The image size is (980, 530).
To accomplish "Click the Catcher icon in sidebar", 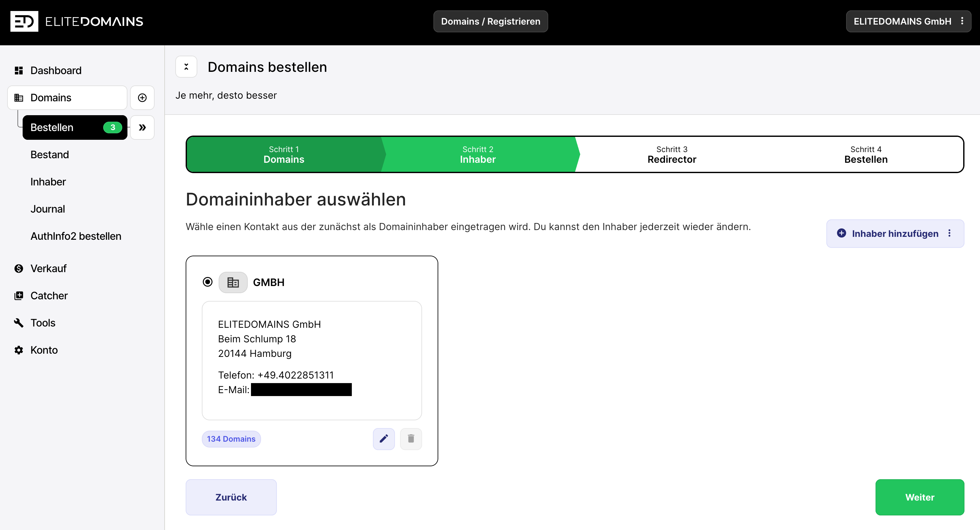I will 19,296.
